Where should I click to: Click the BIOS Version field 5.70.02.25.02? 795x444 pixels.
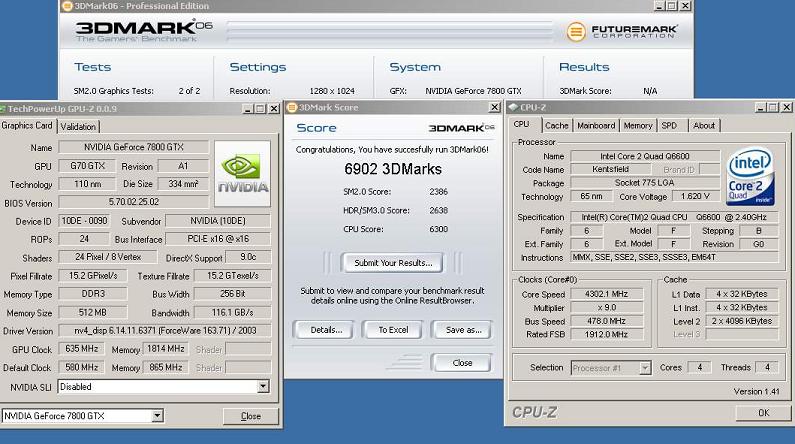pyautogui.click(x=134, y=202)
